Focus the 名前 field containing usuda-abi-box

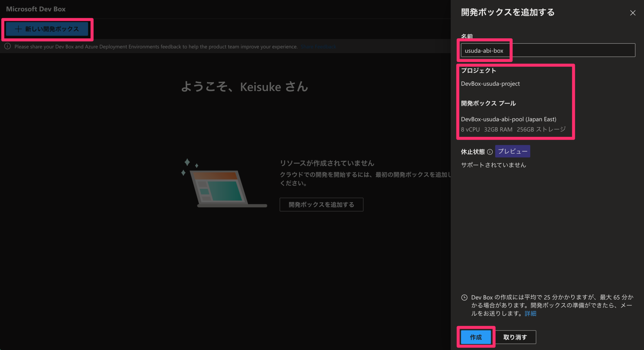click(547, 50)
